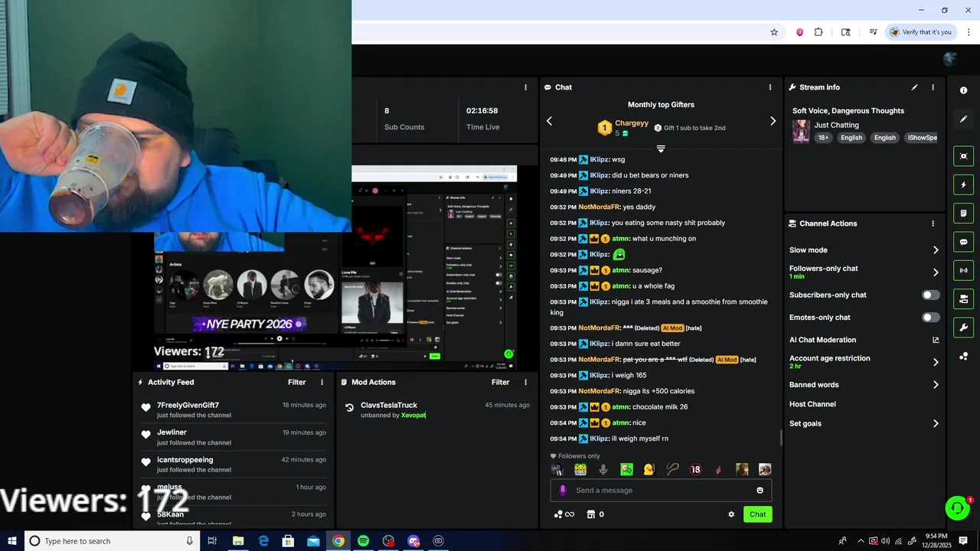The height and width of the screenshot is (551, 980).
Task: Open Mod Actions Filter
Action: 500,382
